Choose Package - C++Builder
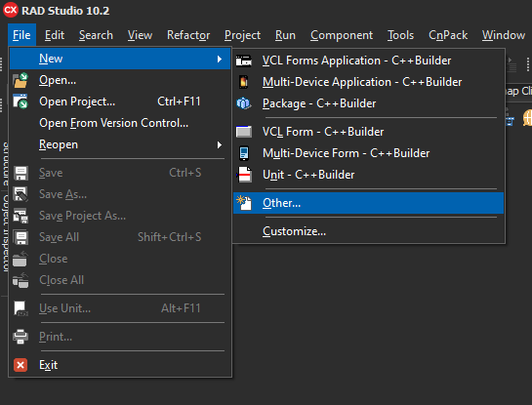 tap(368, 103)
